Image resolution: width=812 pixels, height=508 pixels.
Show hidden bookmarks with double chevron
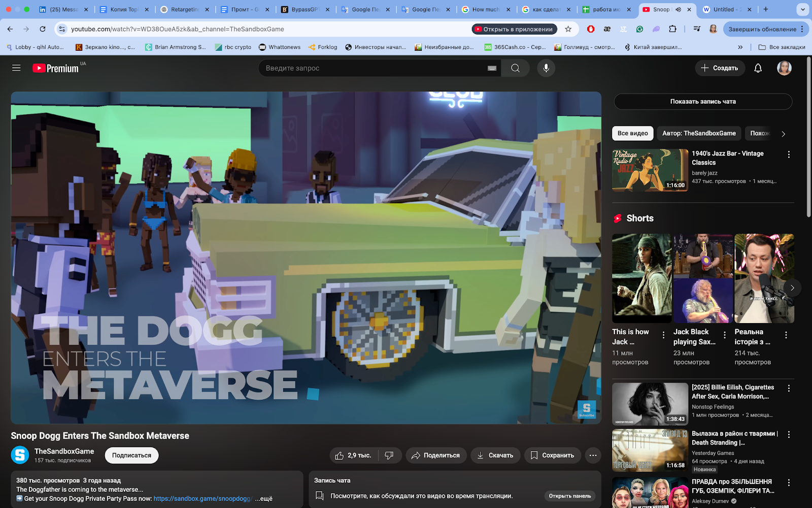coord(740,47)
